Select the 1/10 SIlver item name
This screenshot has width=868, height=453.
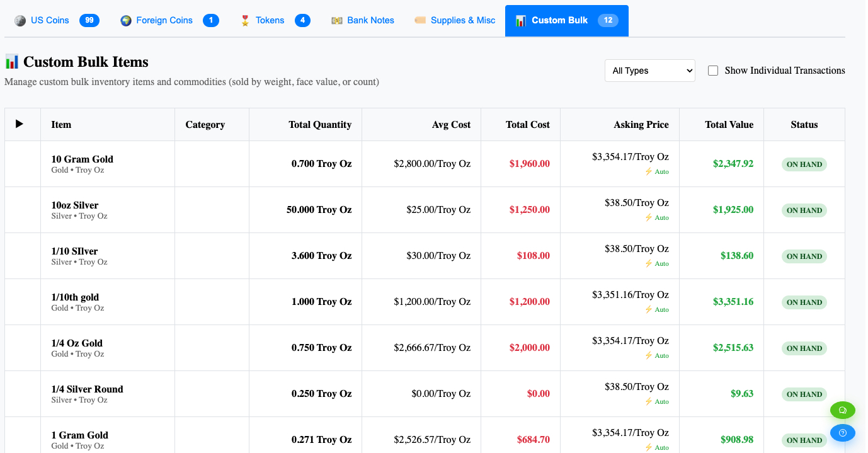coord(74,251)
